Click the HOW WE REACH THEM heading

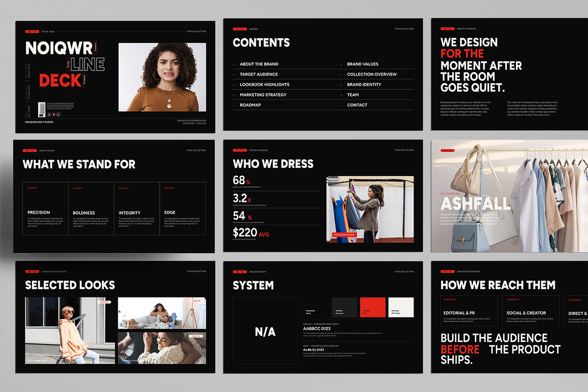pyautogui.click(x=498, y=285)
